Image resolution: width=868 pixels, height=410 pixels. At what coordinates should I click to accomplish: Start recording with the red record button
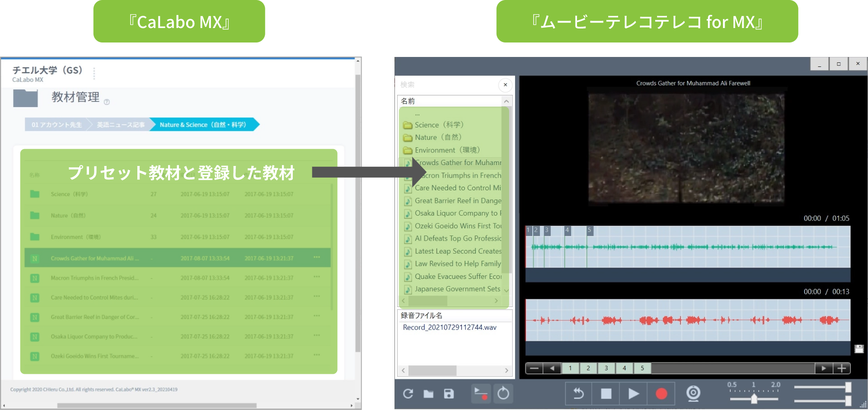tap(661, 394)
